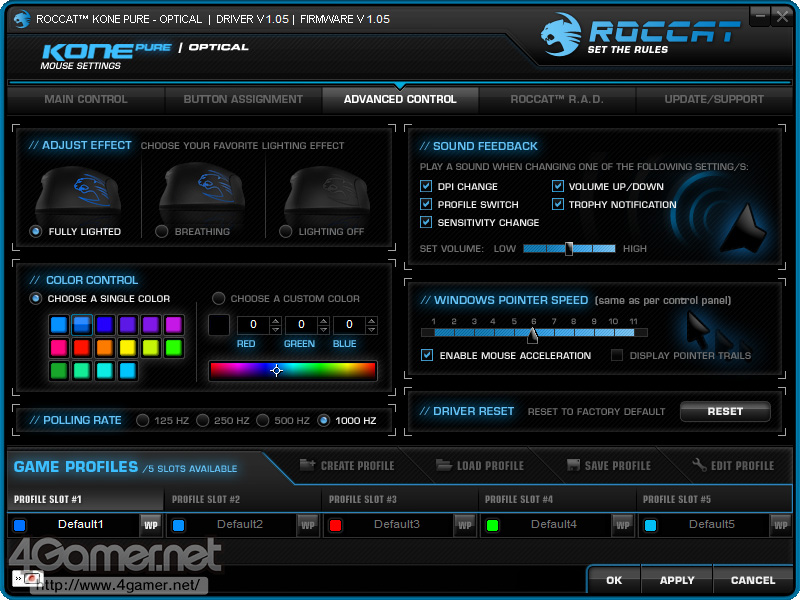Increase the Green value with up arrow
This screenshot has height=600, width=800.
coord(323,321)
